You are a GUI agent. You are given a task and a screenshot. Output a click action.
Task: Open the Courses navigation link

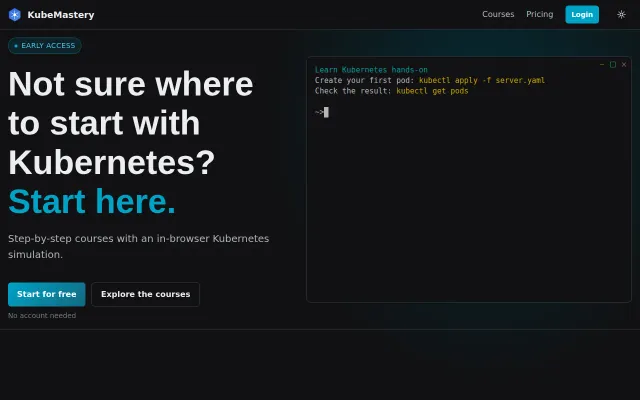pos(498,14)
